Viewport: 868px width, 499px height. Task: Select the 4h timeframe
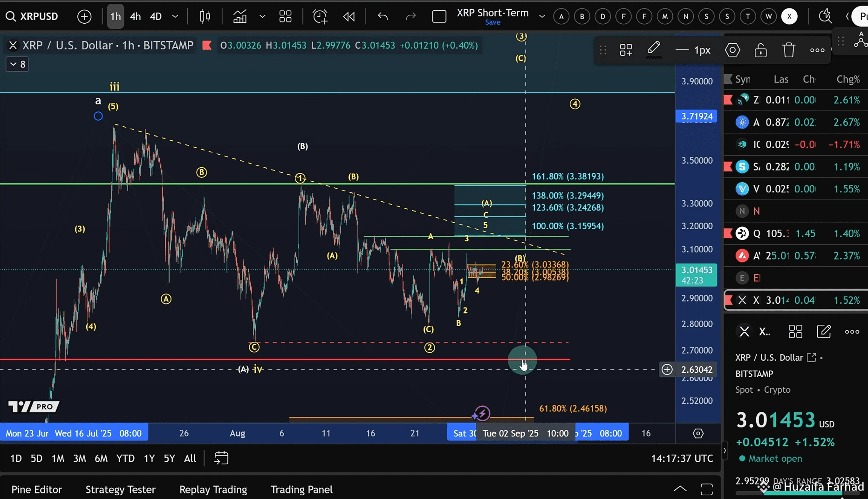[x=135, y=16]
